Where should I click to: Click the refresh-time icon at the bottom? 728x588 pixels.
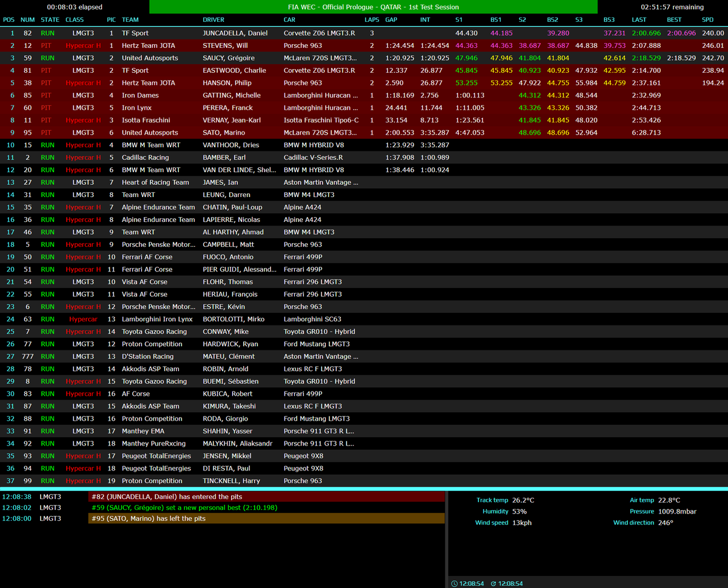tap(493, 583)
